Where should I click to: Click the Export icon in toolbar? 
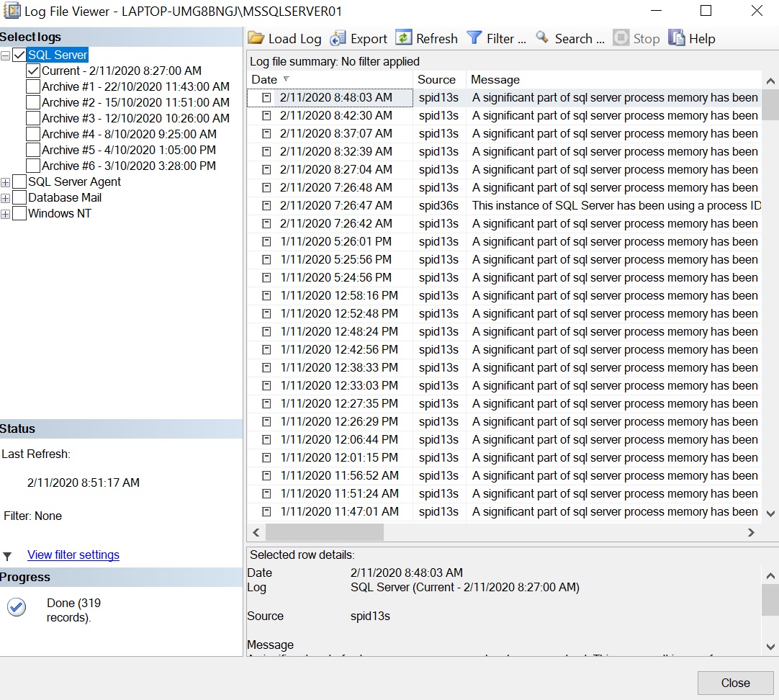pyautogui.click(x=338, y=38)
